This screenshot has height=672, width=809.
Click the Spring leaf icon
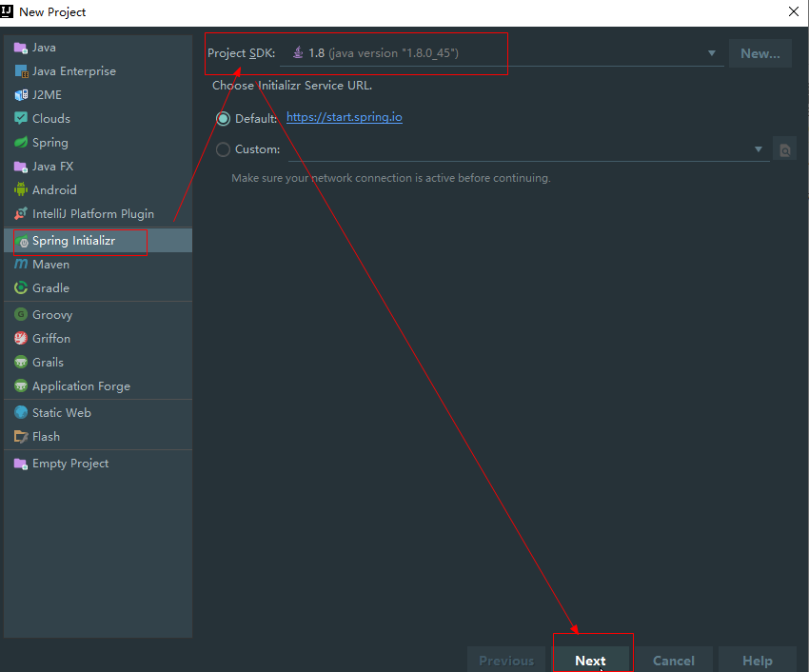tap(21, 143)
